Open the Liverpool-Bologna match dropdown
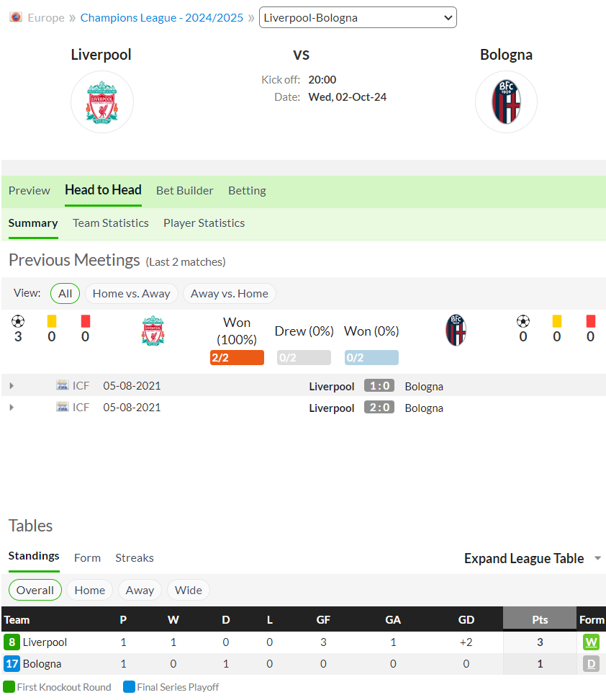This screenshot has height=700, width=606. click(358, 17)
